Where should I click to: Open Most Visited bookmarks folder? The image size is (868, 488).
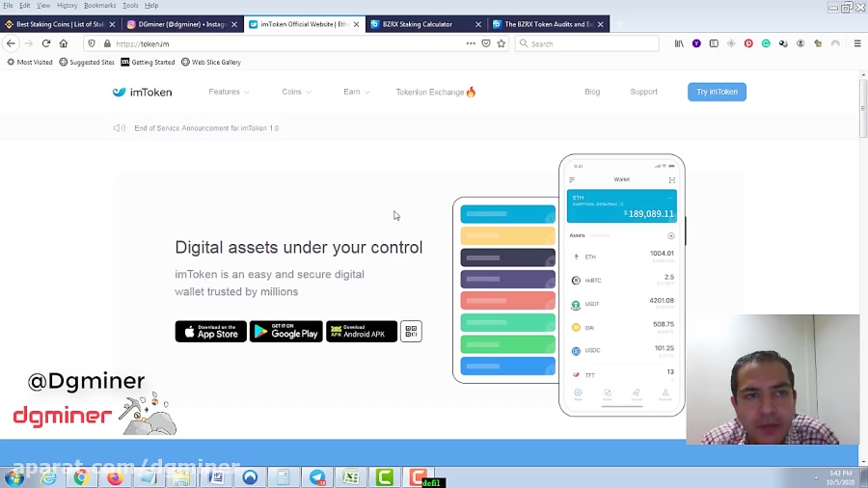[x=29, y=62]
